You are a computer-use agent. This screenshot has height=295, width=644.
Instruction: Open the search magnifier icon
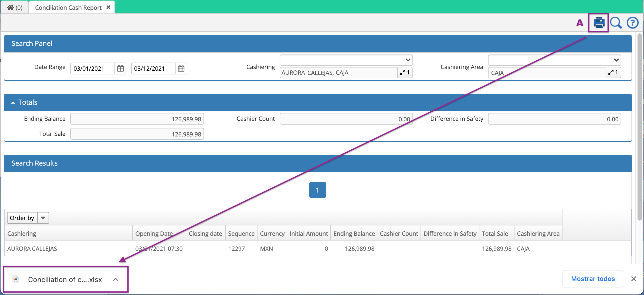616,23
